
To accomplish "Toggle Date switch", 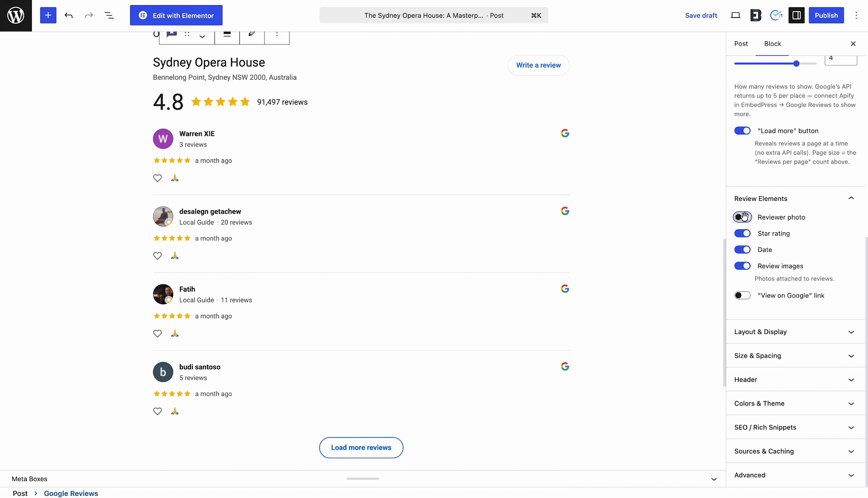I will [x=742, y=250].
